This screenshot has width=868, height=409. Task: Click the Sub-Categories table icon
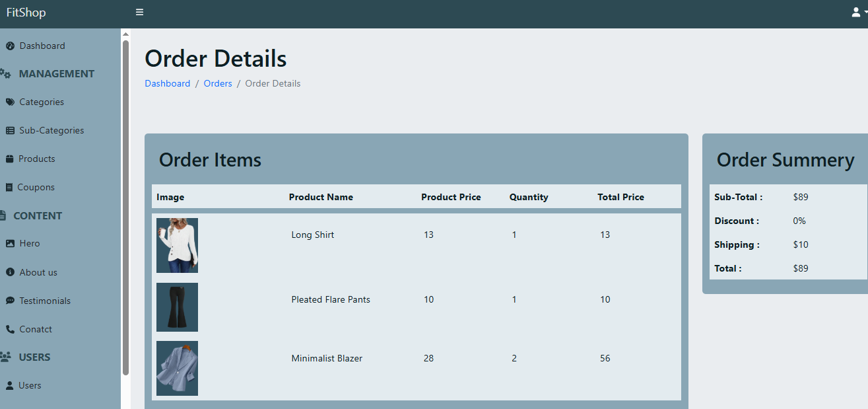tap(10, 131)
